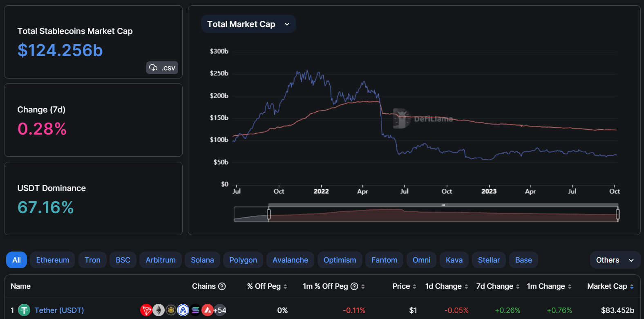Image resolution: width=644 pixels, height=319 pixels.
Task: Sort table by Price
Action: [414, 287]
